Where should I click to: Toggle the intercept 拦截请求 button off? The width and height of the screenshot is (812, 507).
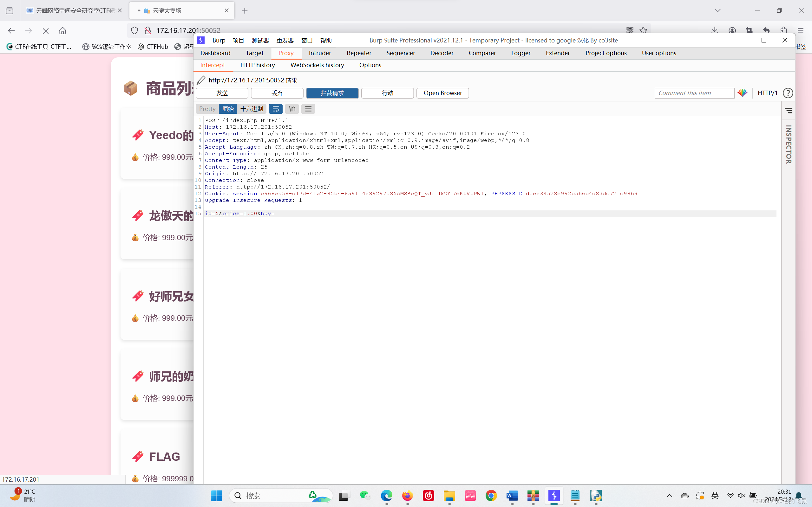(x=332, y=93)
